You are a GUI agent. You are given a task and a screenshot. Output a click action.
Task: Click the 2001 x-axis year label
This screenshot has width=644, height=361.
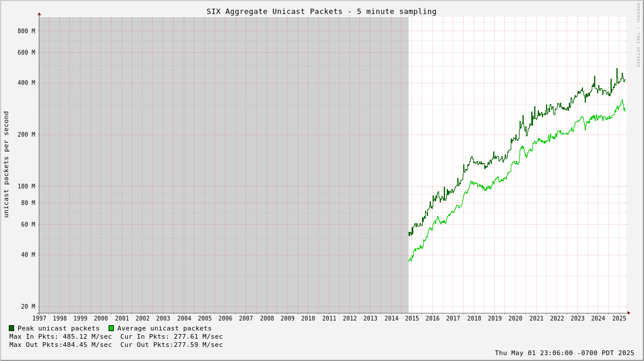[122, 318]
